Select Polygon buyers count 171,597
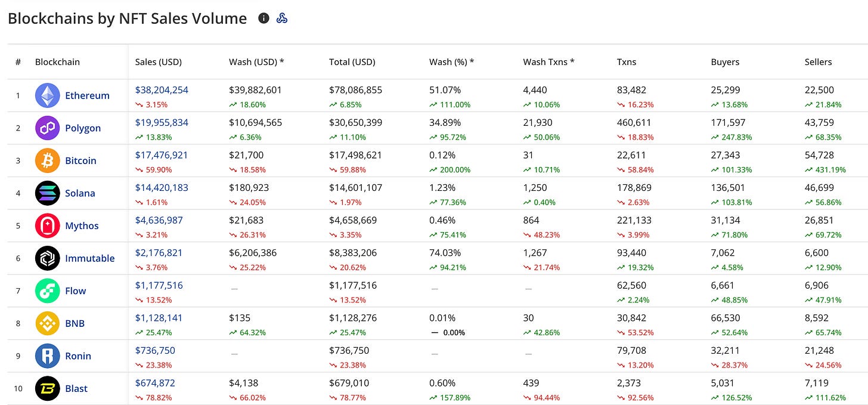Screen dimensions: 868x405 pos(727,122)
